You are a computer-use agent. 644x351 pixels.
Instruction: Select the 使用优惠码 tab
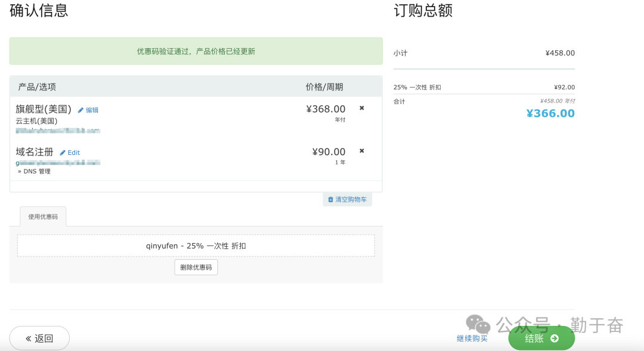click(43, 217)
